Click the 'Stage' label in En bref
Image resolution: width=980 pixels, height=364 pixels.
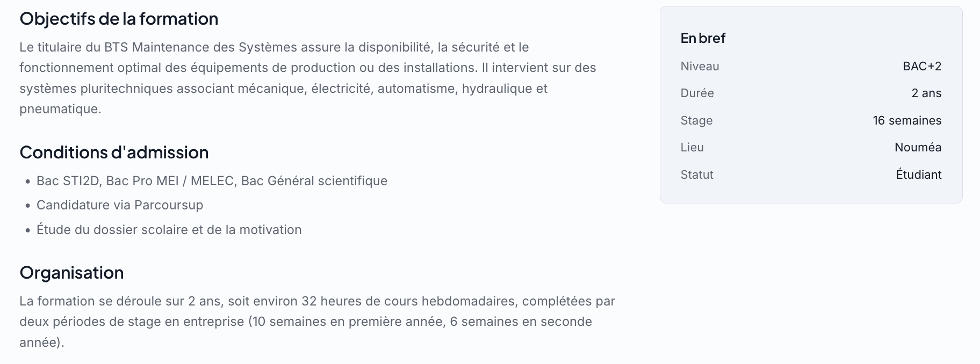click(x=696, y=120)
